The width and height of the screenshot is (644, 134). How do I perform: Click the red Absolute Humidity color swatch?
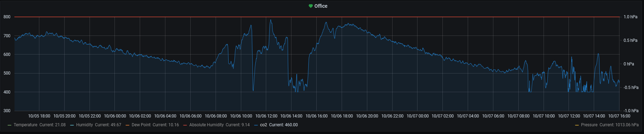coord(185,125)
